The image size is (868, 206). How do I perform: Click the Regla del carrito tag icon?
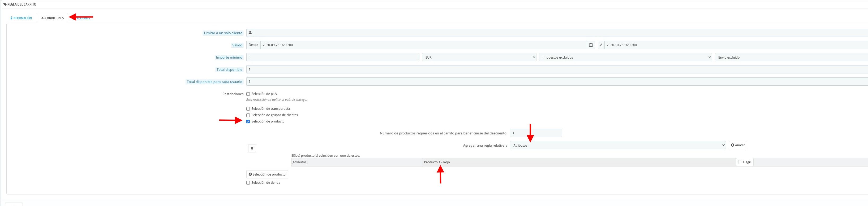5,5
